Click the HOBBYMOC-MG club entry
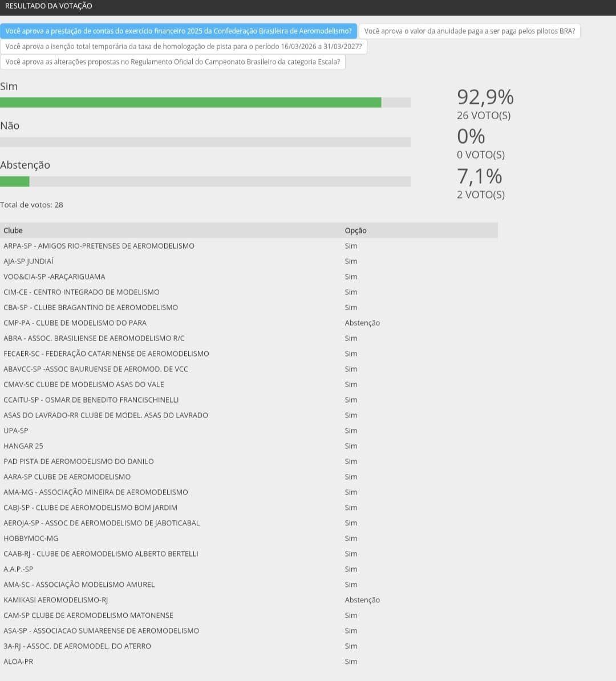The image size is (616, 681). (x=31, y=538)
